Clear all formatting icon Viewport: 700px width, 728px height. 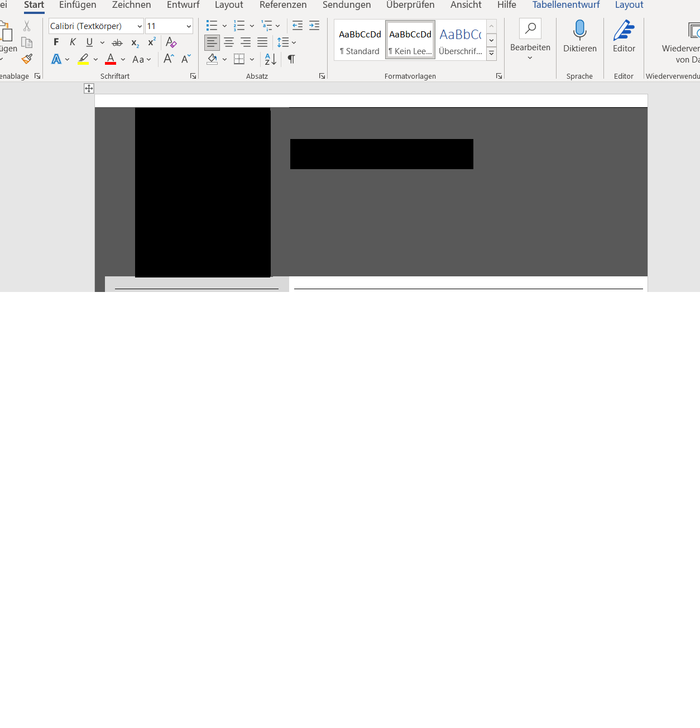point(171,42)
